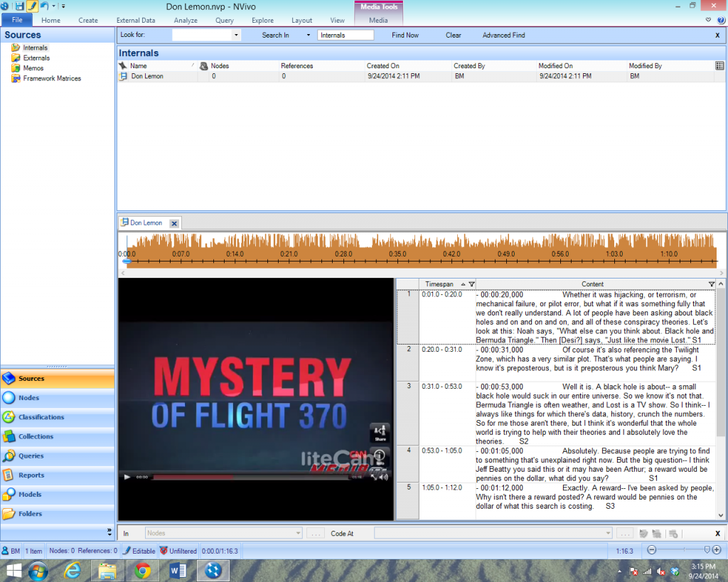This screenshot has height=582, width=728.
Task: Expand the navigation pane options chevron
Action: [109, 532]
